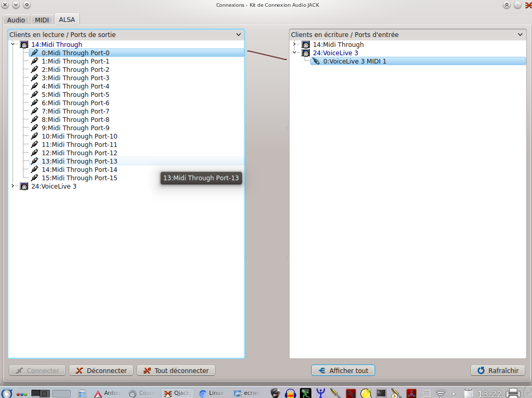Click plug icon of 0:VoiceLive 3 MIDI 1
Screen dimensions: 532x398
pyautogui.click(x=316, y=61)
